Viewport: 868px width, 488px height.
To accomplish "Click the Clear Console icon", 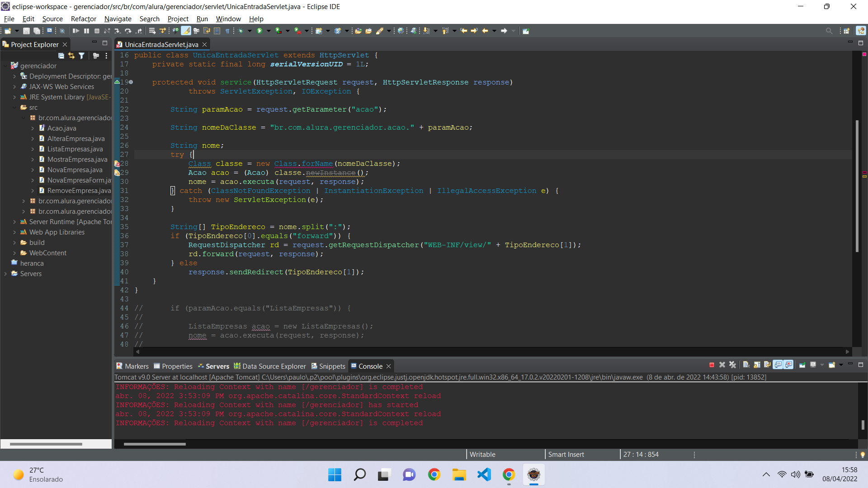I will pyautogui.click(x=746, y=365).
